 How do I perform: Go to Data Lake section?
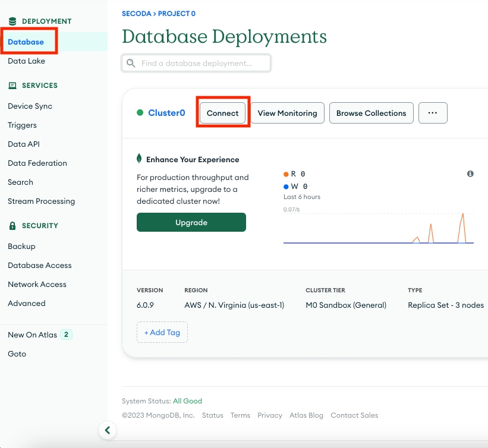[x=26, y=61]
